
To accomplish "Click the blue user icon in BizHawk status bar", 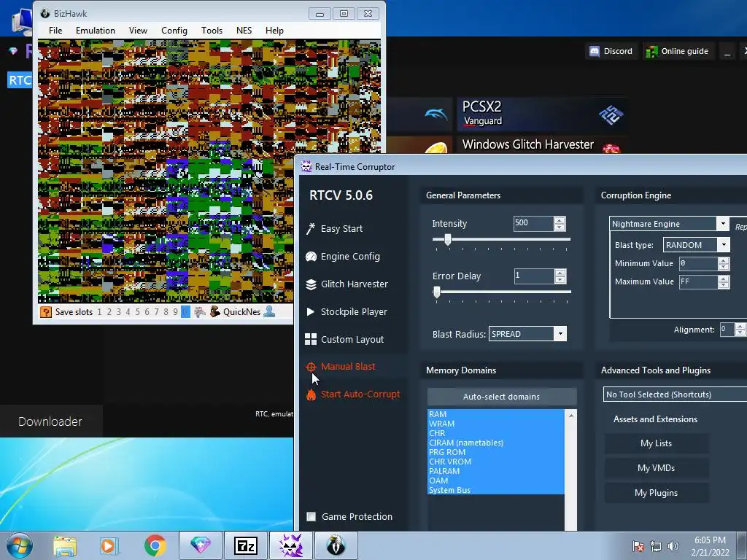I will click(x=269, y=312).
